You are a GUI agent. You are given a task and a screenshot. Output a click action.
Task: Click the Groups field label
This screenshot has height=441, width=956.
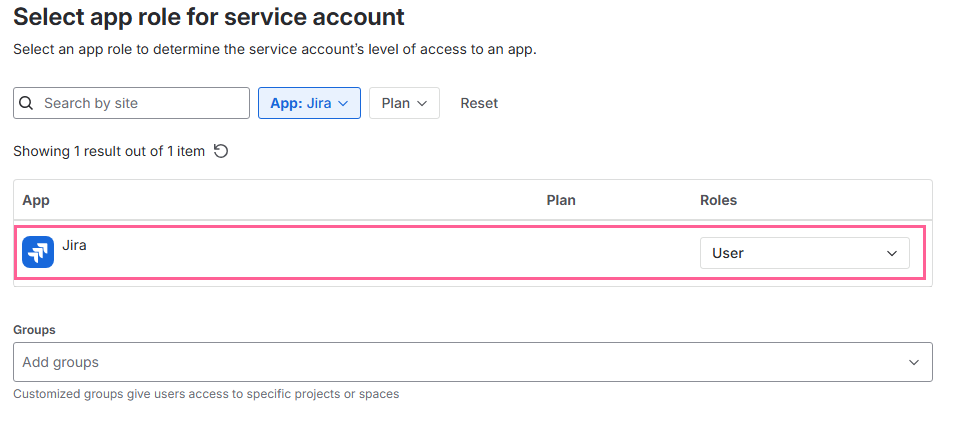[34, 329]
